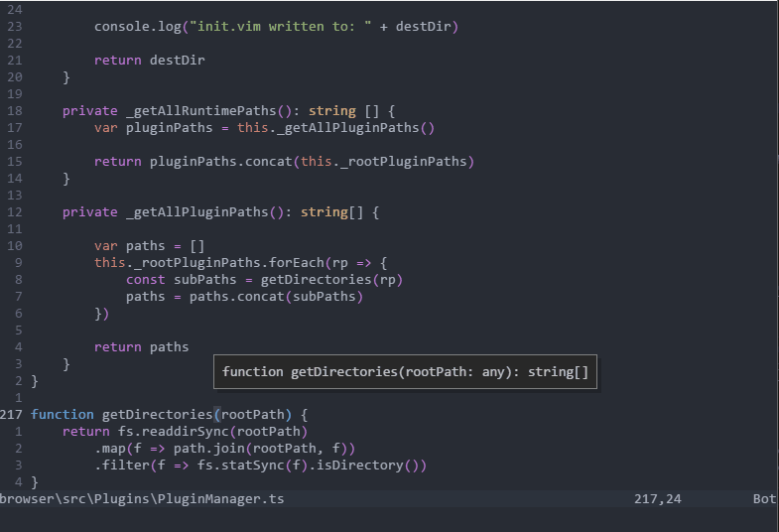Click the '.map(f => path.join' line
Viewport: 779px width, 532px height.
pyautogui.click(x=224, y=449)
